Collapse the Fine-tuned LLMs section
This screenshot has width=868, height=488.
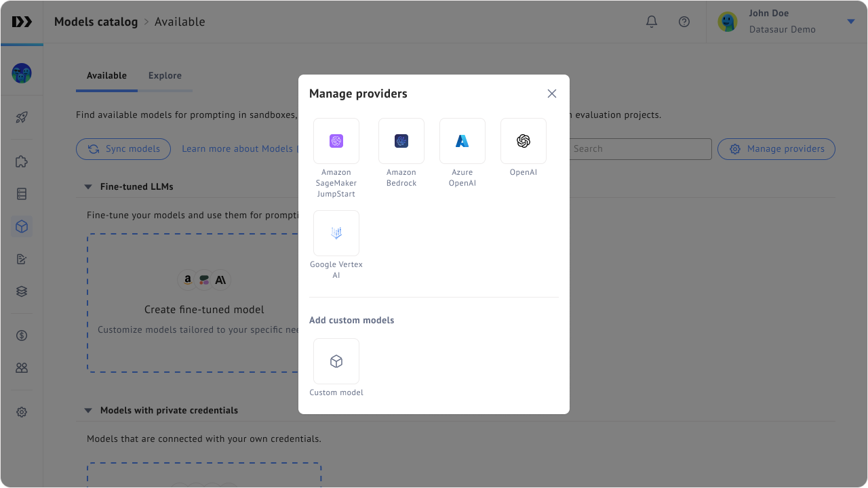point(88,187)
